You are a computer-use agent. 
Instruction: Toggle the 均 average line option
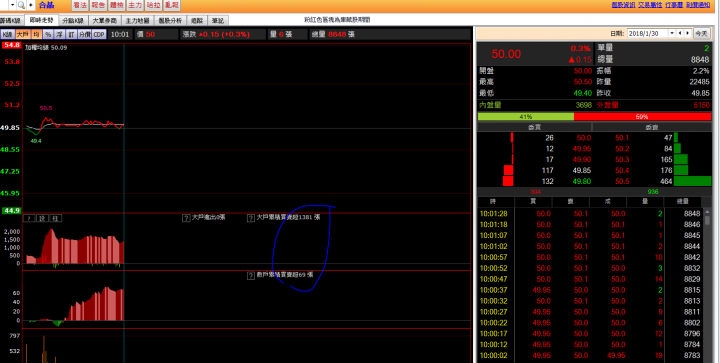(37, 34)
